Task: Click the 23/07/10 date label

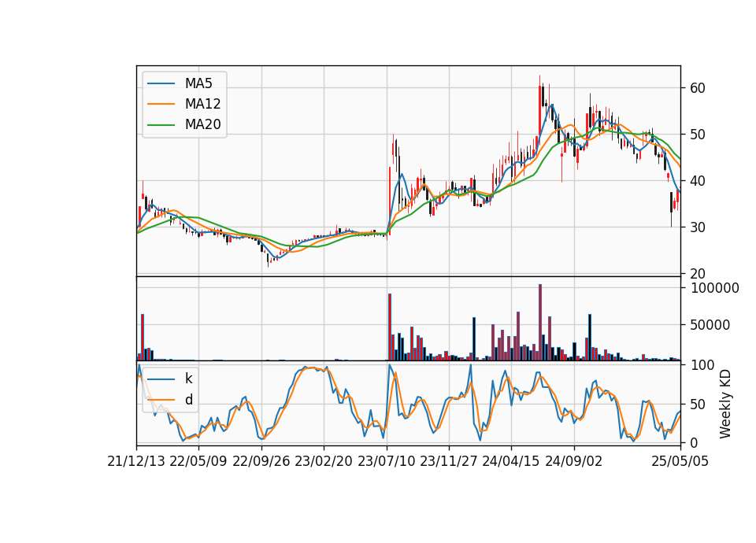Action: click(386, 461)
